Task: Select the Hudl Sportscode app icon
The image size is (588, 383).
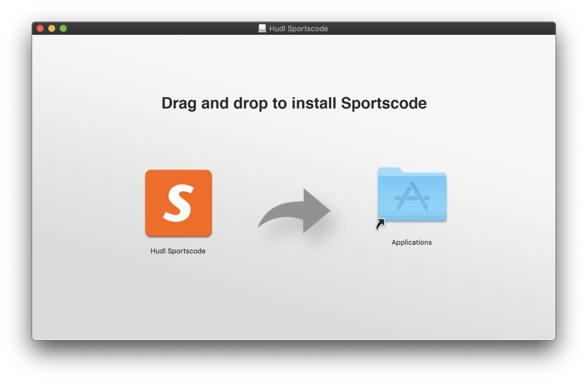Action: point(179,203)
